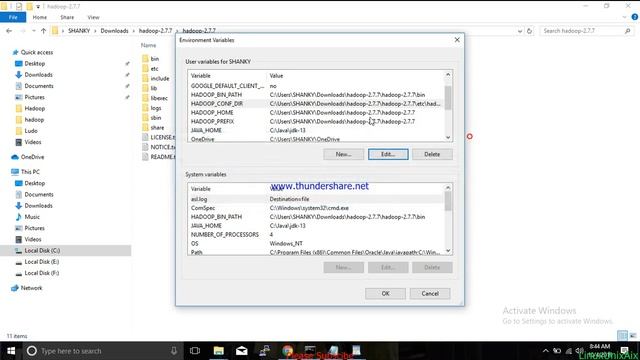Show hidden system tray icons chevron

546,351
